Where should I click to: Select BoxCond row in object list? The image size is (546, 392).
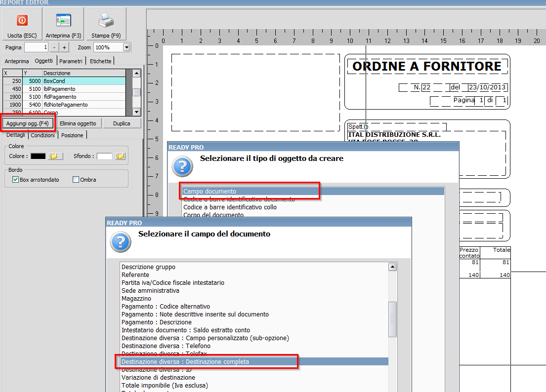[64, 81]
